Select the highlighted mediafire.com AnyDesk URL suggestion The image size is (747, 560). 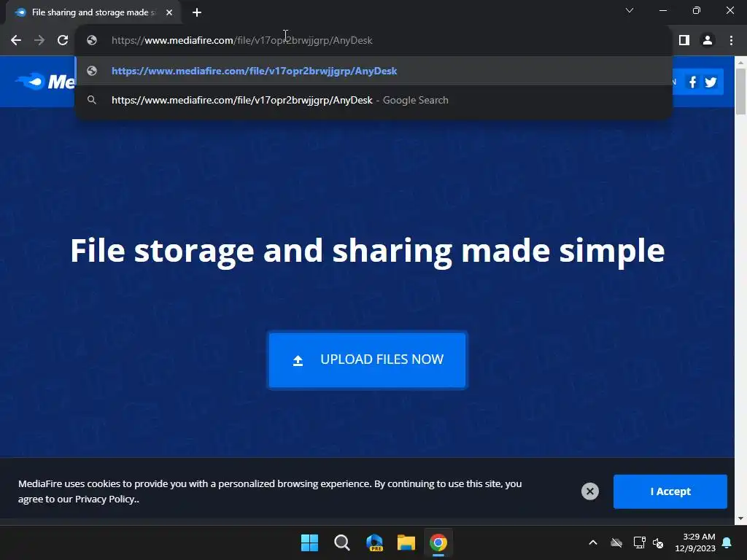click(x=373, y=71)
